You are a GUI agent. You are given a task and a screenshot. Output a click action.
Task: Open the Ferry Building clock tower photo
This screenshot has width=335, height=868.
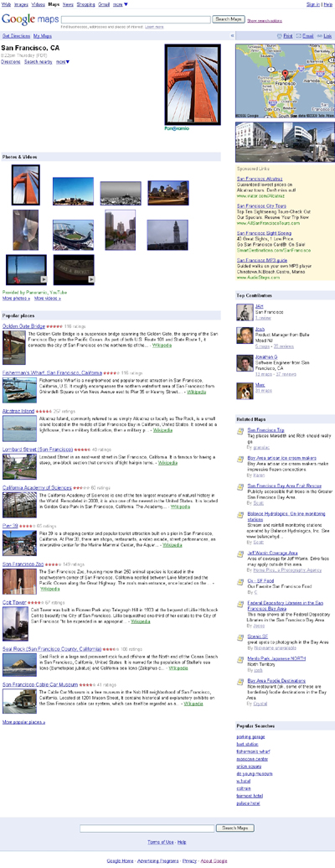167,235
